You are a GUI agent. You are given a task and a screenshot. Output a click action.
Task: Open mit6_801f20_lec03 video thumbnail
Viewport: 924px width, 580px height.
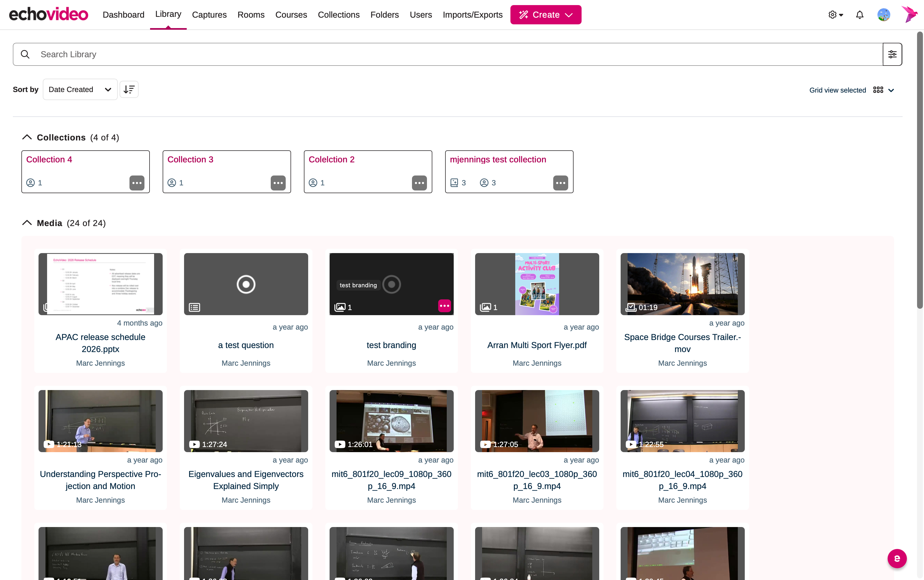pos(537,421)
